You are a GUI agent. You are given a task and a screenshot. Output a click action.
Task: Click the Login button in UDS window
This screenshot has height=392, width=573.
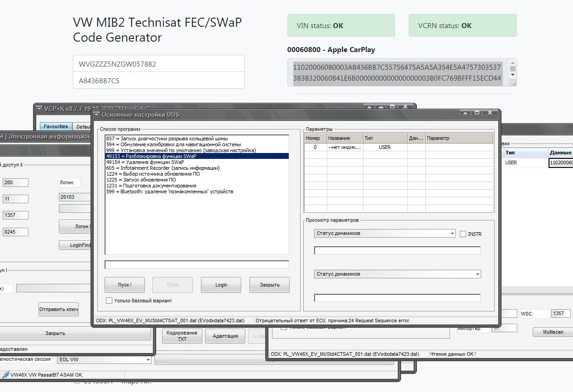click(221, 285)
